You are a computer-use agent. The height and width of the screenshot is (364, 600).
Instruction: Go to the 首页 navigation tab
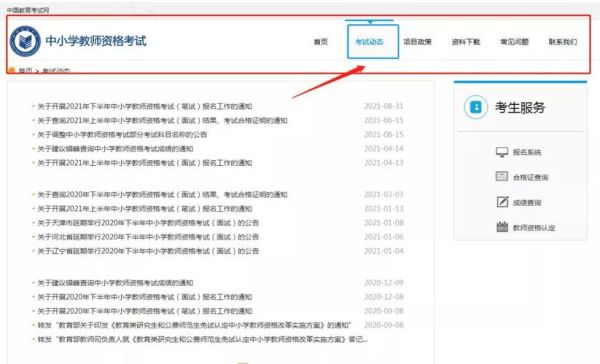[321, 42]
